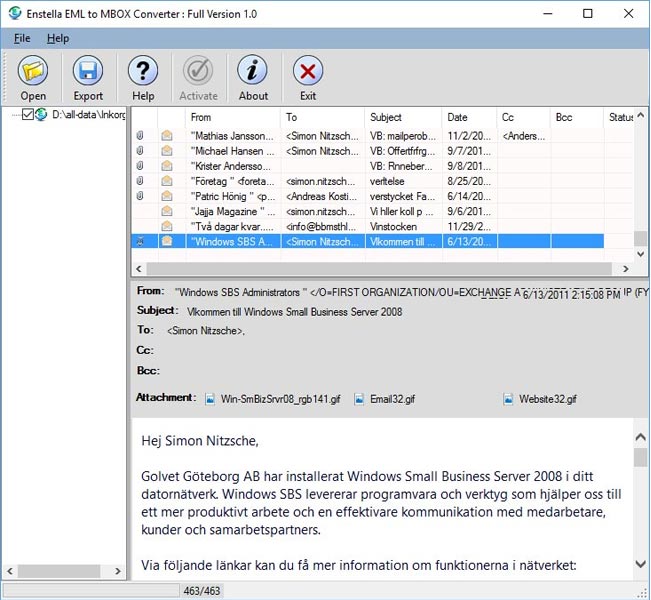Click the progress bar in status bar
The width and height of the screenshot is (651, 600).
coord(91,590)
